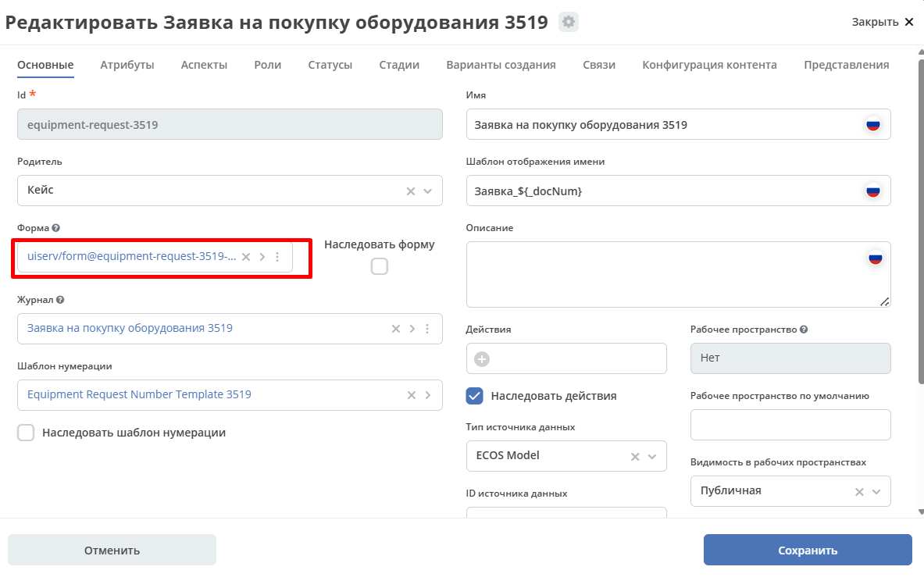The height and width of the screenshot is (588, 924).
Task: Open the Журнал field's three-dot menu
Action: [427, 329]
